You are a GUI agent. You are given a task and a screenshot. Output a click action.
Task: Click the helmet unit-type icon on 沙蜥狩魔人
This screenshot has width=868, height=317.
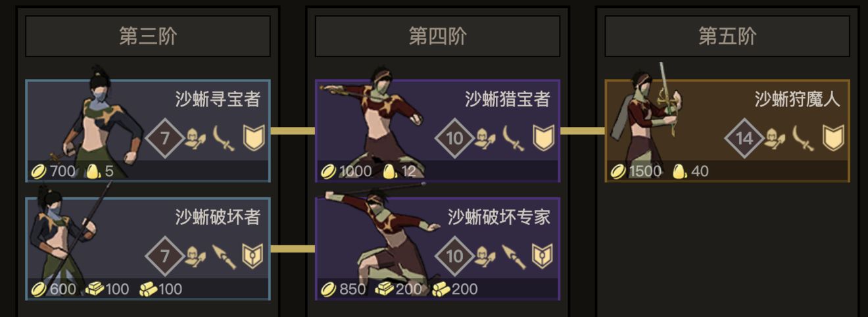pyautogui.click(x=773, y=139)
